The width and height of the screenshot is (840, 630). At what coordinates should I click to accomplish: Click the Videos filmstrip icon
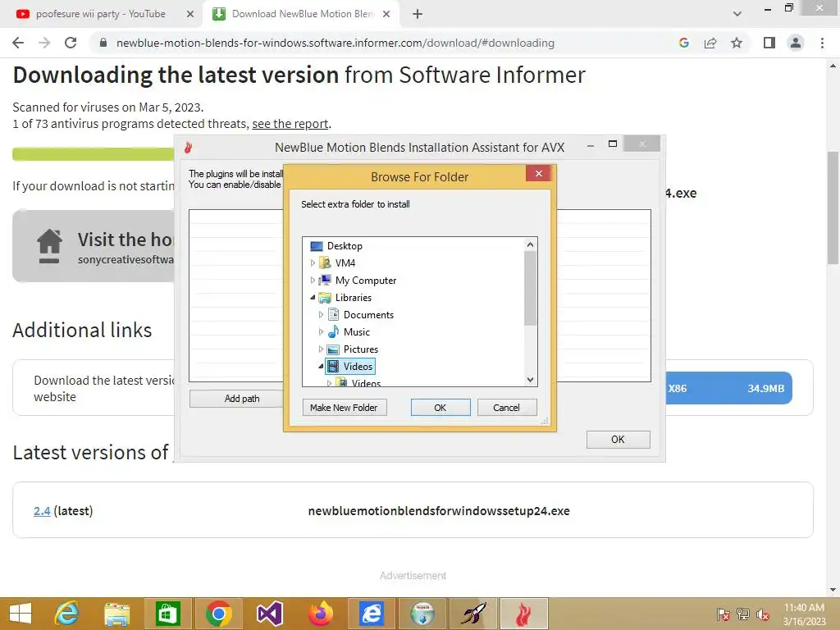pos(333,367)
